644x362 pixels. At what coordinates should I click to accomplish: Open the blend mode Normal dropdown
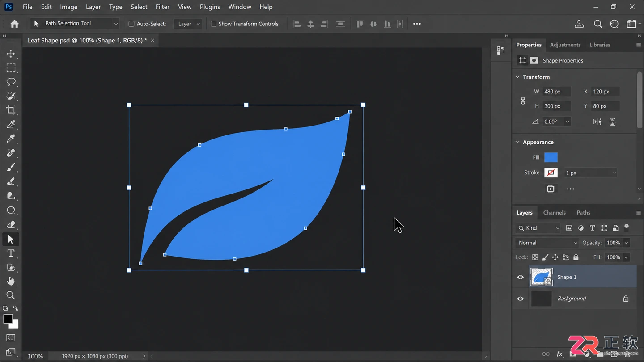point(547,243)
